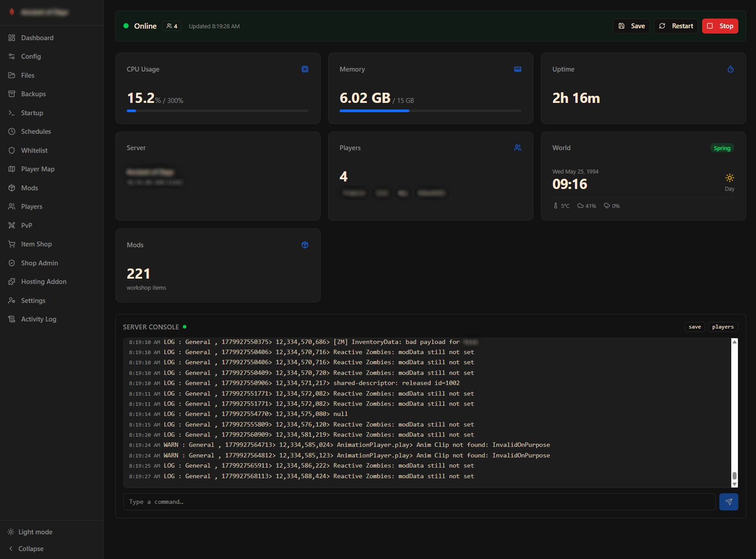Click the PvP crossed swords icon

(x=12, y=226)
